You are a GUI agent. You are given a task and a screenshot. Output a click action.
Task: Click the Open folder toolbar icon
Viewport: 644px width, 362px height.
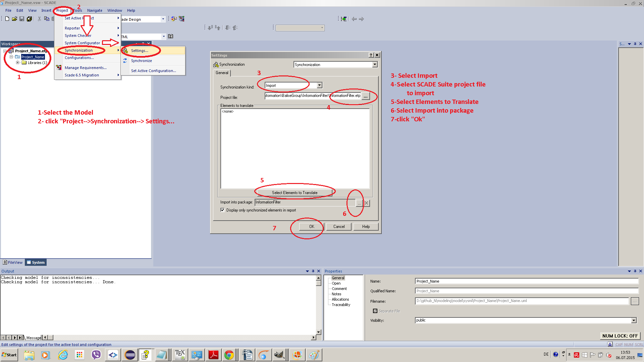(x=14, y=19)
